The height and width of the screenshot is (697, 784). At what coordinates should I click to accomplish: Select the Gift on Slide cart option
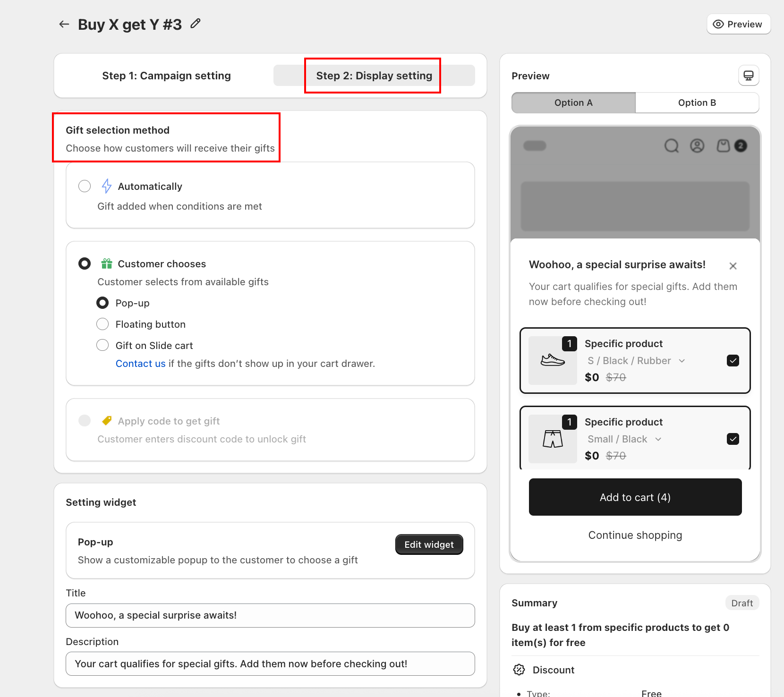click(102, 345)
